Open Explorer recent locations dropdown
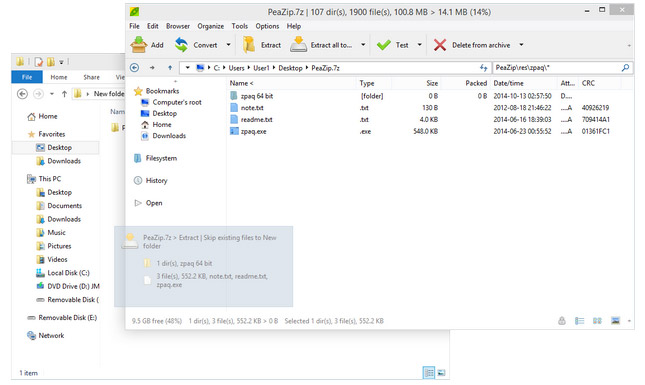Screen dimensions: 645x385 [x=52, y=94]
